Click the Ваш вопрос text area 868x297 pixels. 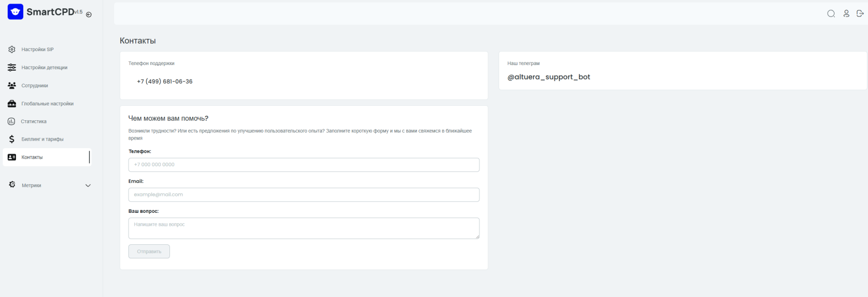[x=304, y=228]
